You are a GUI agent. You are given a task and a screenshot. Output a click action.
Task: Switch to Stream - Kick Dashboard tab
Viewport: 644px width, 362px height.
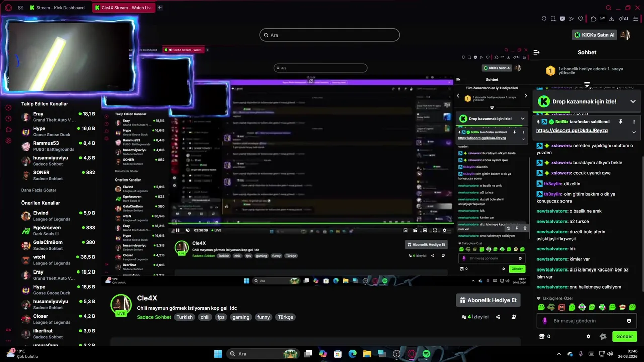click(x=57, y=8)
